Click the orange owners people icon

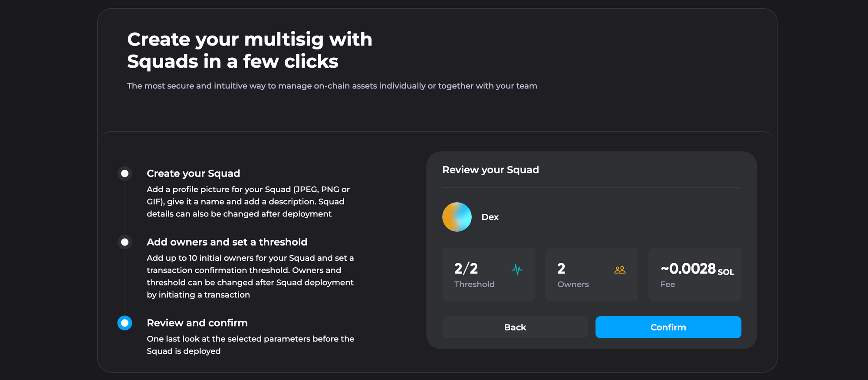click(x=620, y=270)
